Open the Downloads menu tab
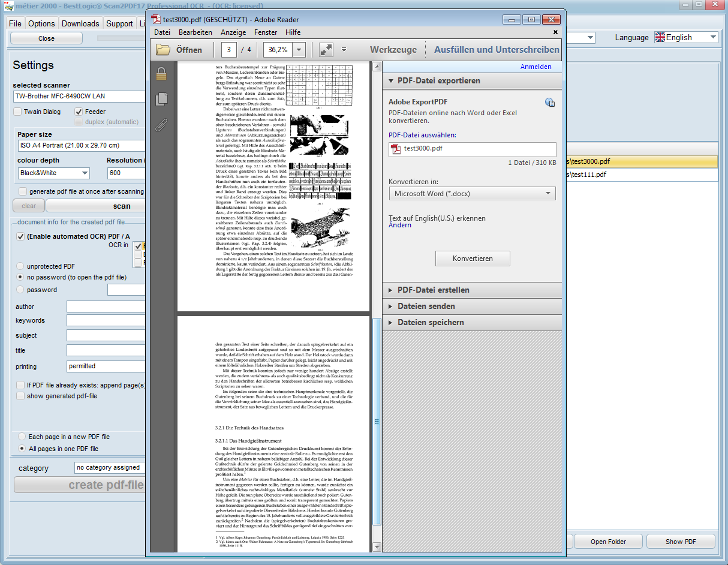728x565 pixels. (x=80, y=23)
